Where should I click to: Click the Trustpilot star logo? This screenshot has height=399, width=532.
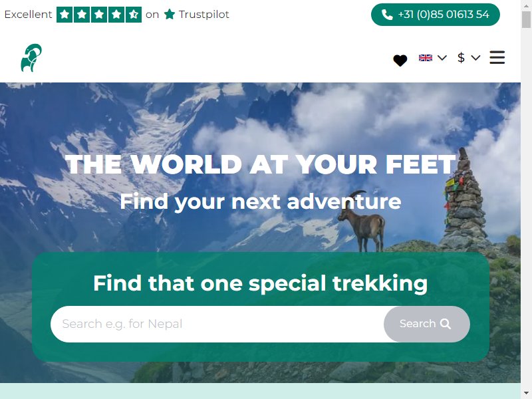coord(170,14)
